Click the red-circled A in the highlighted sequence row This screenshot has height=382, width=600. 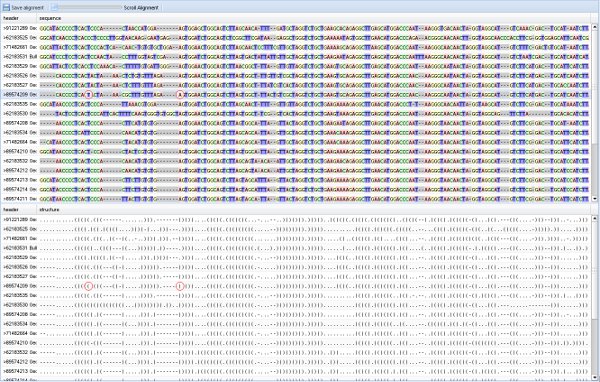(x=180, y=95)
